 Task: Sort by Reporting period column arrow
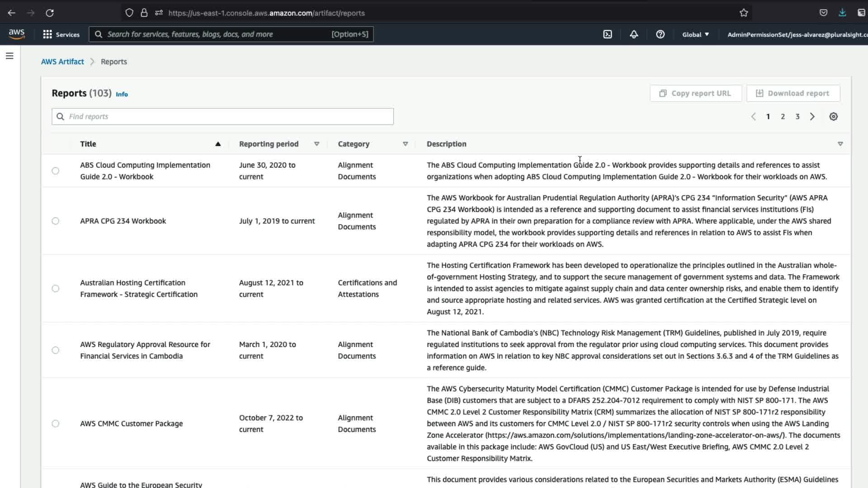point(316,144)
